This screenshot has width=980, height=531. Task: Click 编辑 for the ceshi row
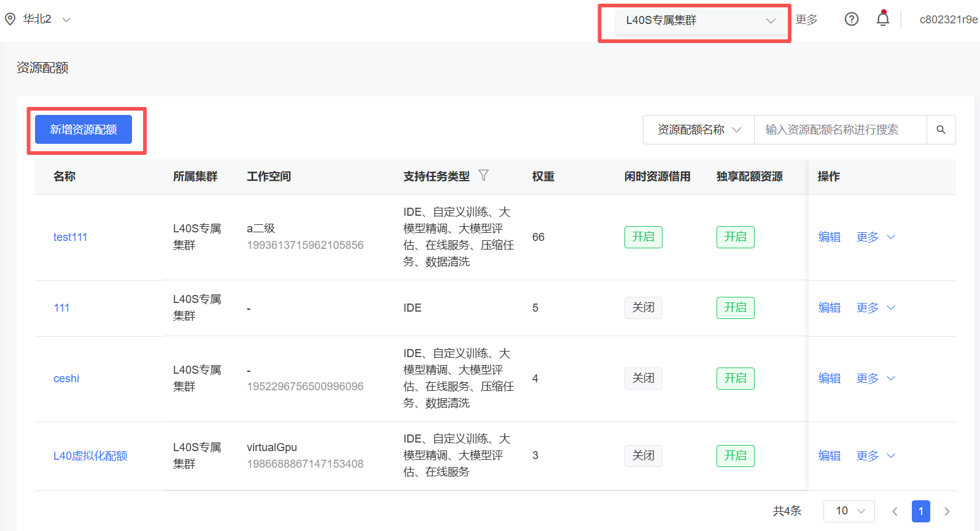click(x=829, y=379)
